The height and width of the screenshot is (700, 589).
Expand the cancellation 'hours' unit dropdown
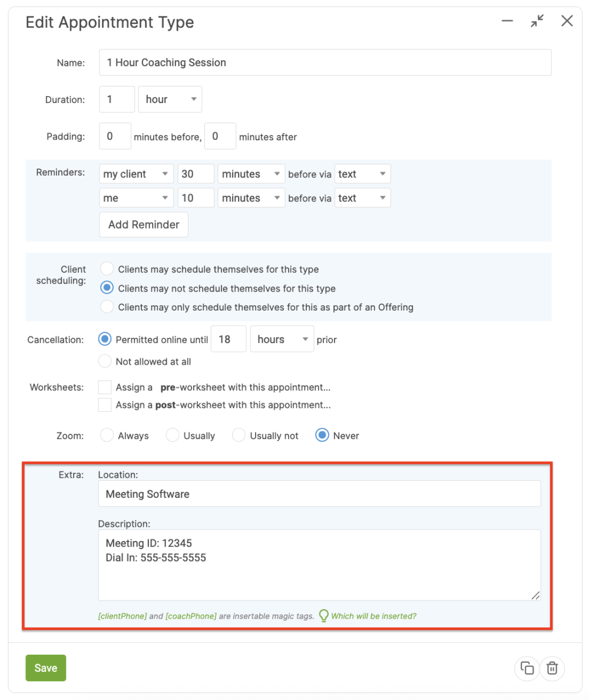tap(282, 339)
